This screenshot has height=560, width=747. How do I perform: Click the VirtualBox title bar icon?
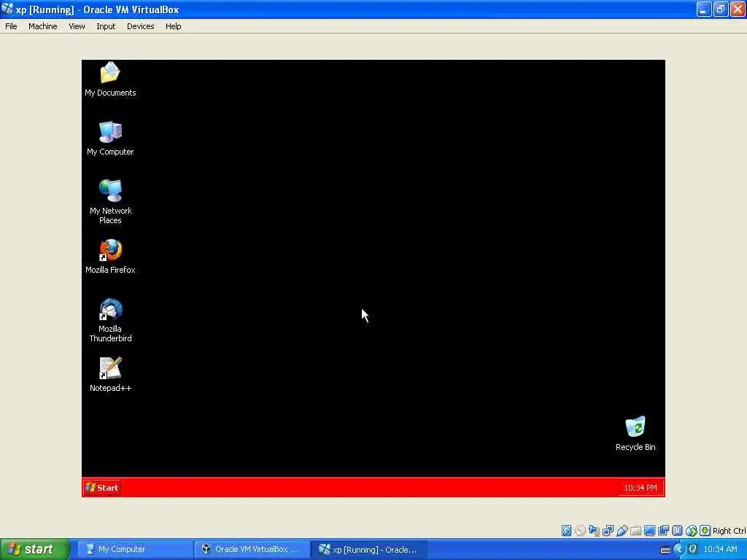point(7,9)
